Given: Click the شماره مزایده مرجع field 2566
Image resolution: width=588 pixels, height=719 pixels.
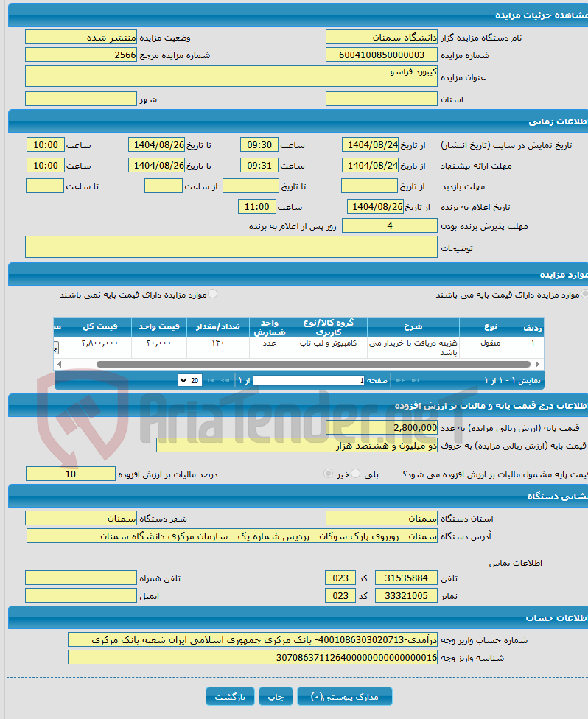Looking at the screenshot, I should [x=81, y=55].
